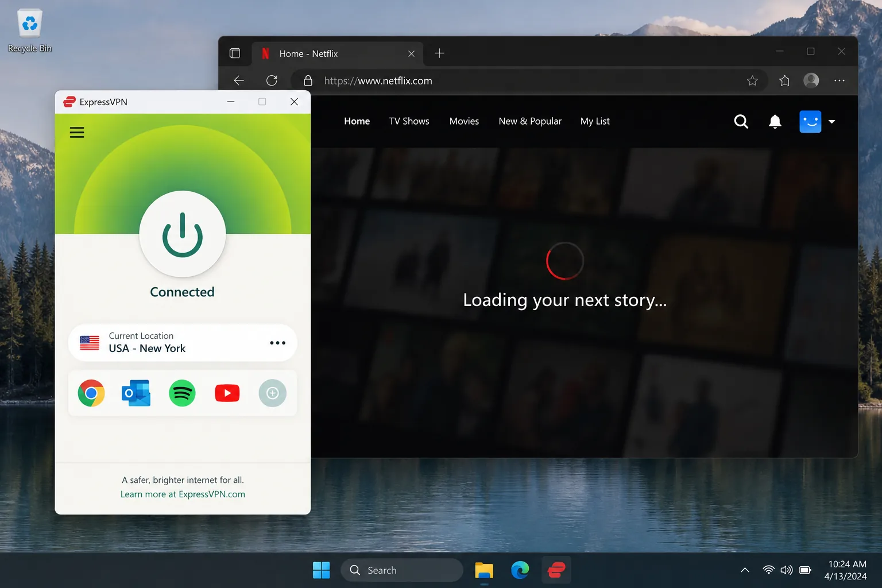882x588 pixels.
Task: Click the Netflix profile avatar
Action: tap(810, 122)
